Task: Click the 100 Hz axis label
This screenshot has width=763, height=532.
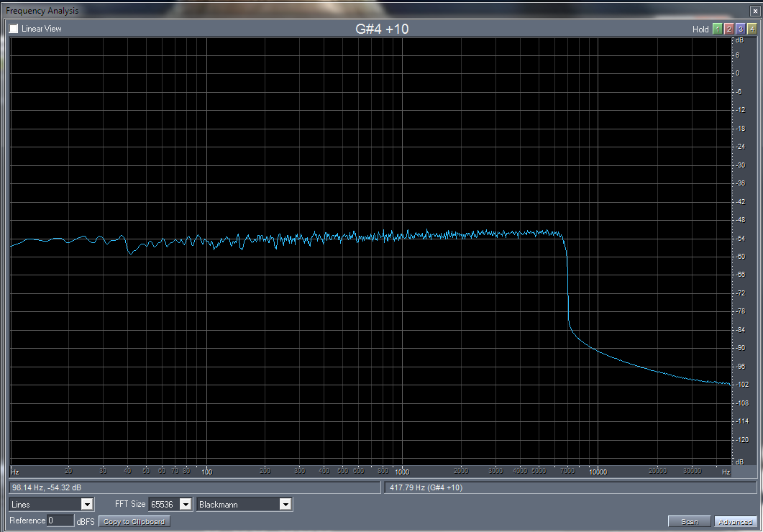Action: coord(207,472)
